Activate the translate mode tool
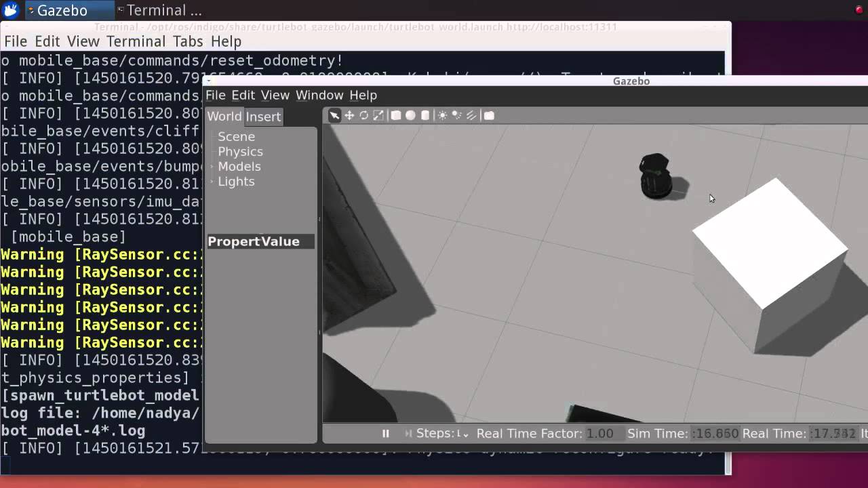The image size is (868, 488). pos(349,115)
